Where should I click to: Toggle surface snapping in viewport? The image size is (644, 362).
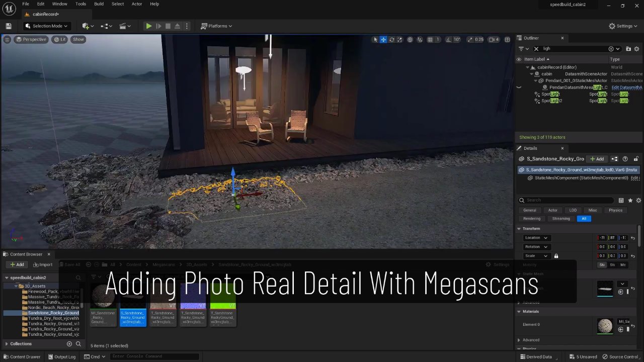[420, 40]
